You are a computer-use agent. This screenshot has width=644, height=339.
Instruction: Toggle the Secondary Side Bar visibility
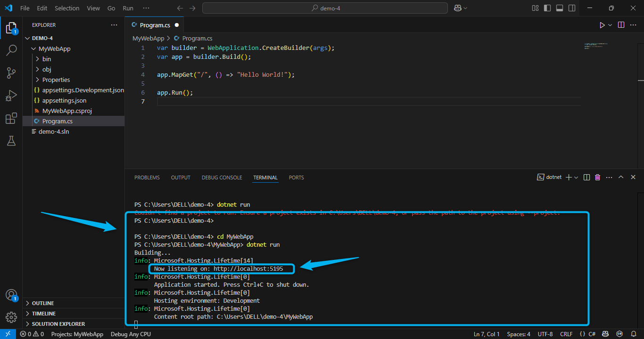coord(572,8)
